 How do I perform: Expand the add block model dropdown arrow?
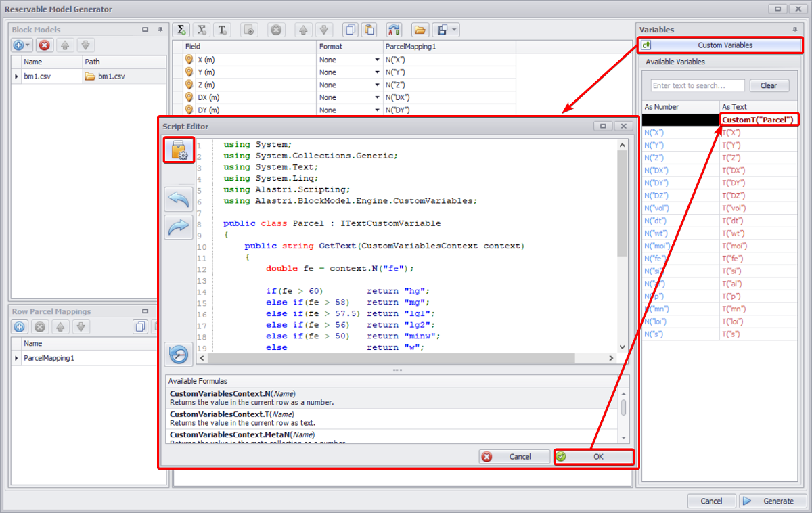[28, 45]
